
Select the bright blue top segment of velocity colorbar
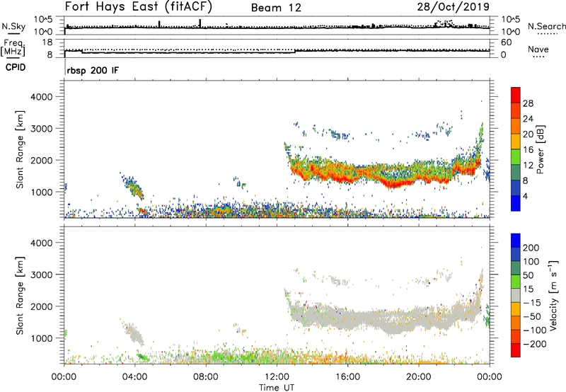(x=516, y=241)
